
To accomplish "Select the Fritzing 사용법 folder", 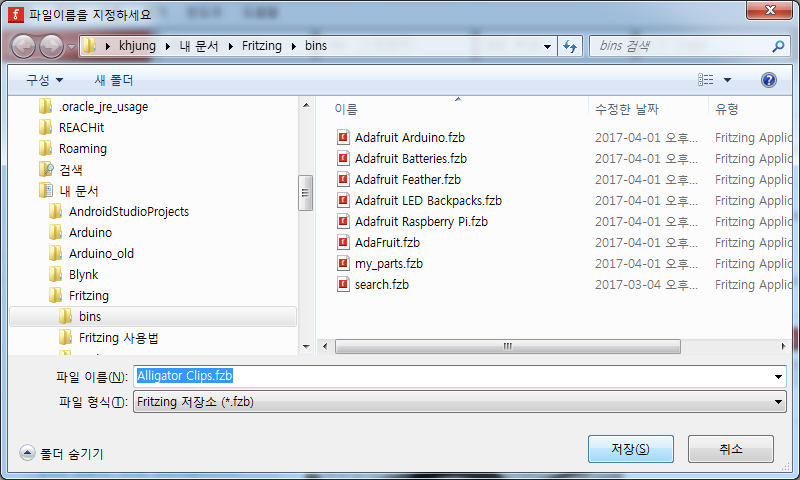I will pos(118,338).
